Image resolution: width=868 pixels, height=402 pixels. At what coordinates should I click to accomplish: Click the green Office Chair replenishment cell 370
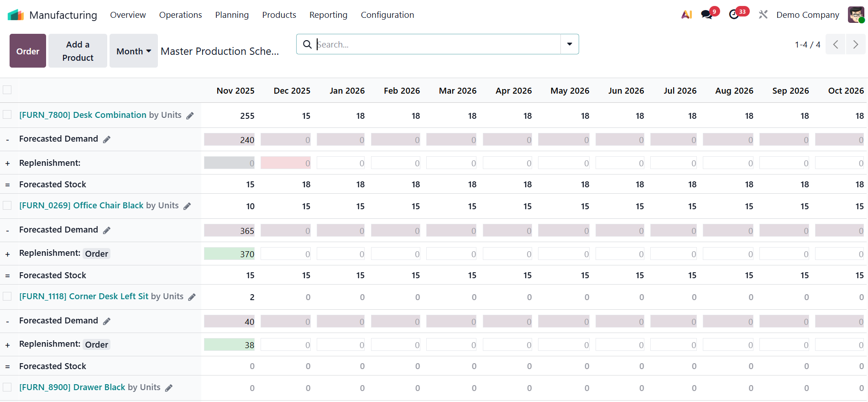(230, 254)
